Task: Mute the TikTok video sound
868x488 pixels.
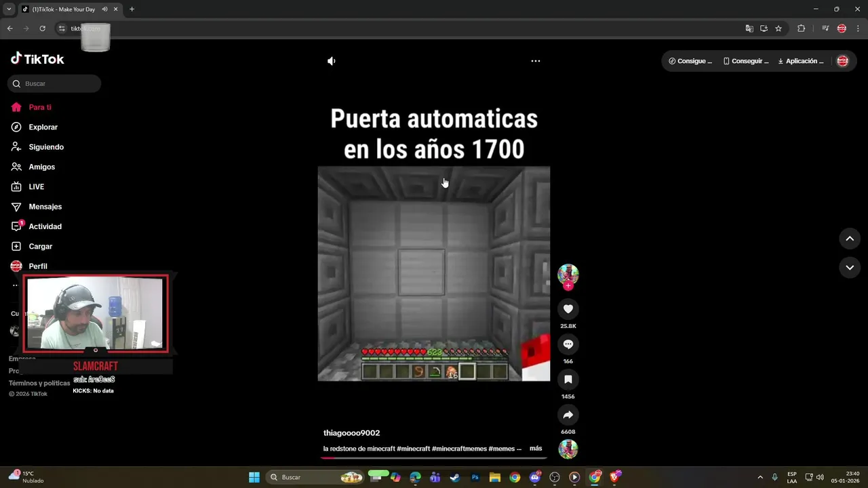Action: 331,61
